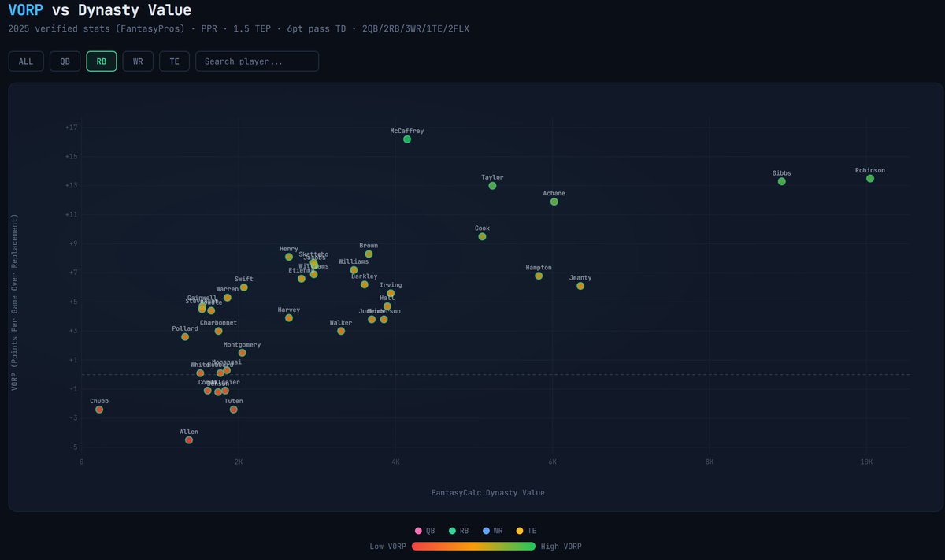The image size is (945, 560).
Task: Click the Low VORP legend label
Action: click(388, 546)
